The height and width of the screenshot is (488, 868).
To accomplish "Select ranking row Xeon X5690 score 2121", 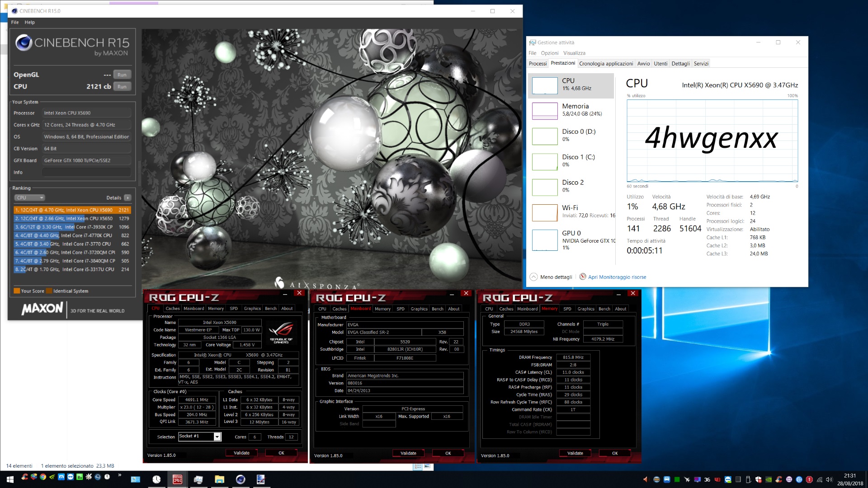I will click(72, 210).
